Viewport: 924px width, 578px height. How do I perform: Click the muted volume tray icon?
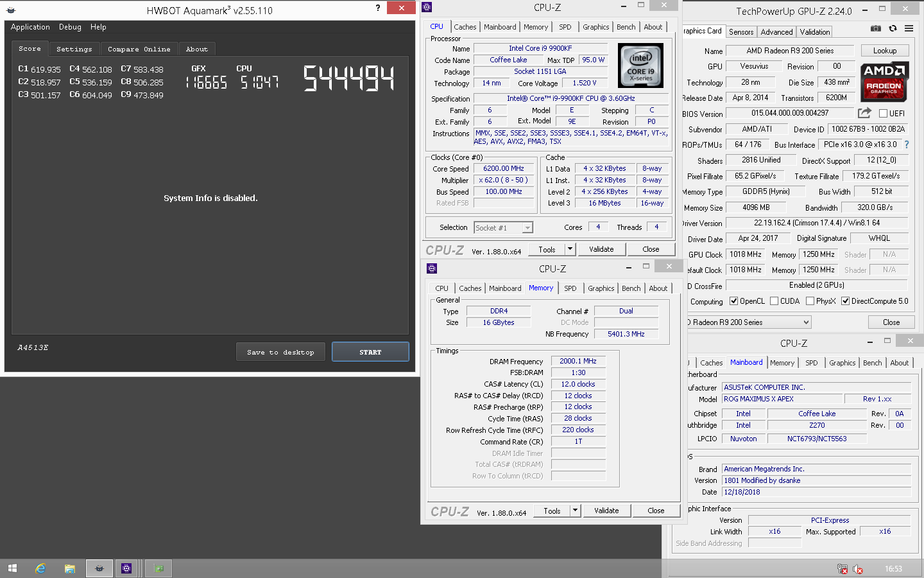coord(858,569)
